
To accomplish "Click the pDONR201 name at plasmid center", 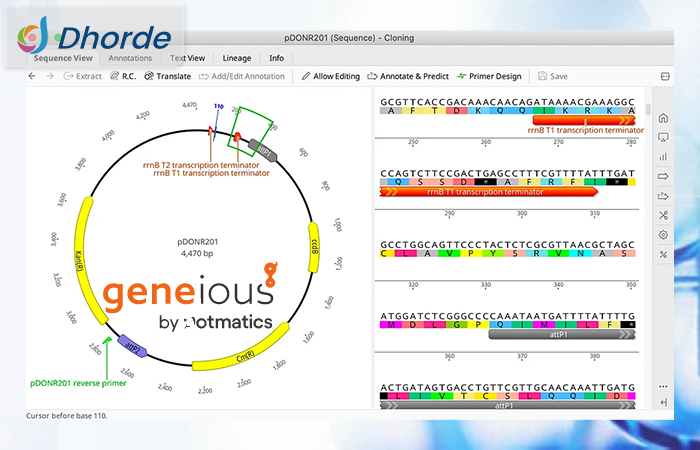I will (198, 242).
